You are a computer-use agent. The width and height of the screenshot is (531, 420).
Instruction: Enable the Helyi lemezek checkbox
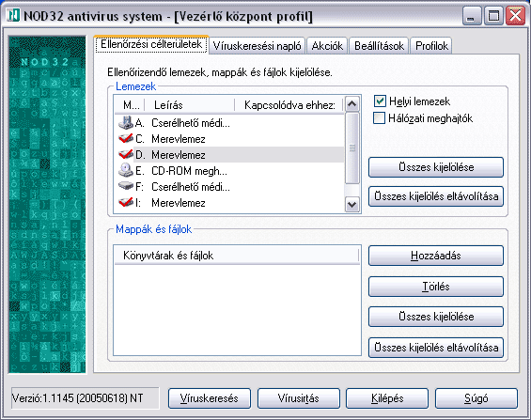380,101
